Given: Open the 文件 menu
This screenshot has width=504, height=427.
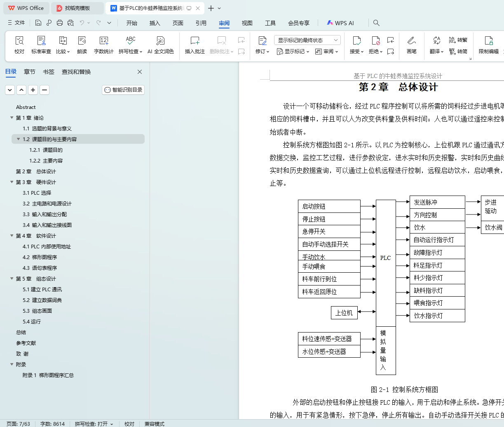Looking at the screenshot, I should click(x=16, y=23).
